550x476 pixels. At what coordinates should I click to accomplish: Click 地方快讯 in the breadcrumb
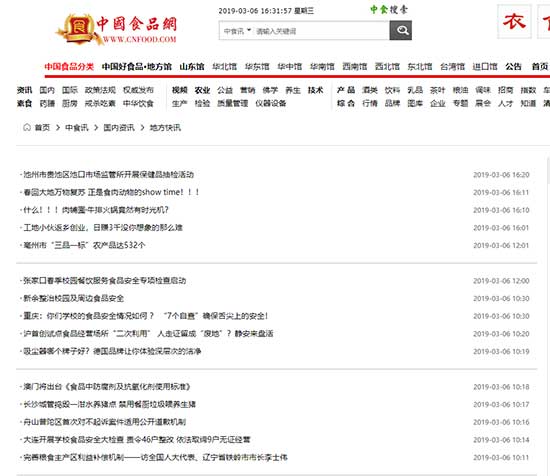click(x=165, y=128)
